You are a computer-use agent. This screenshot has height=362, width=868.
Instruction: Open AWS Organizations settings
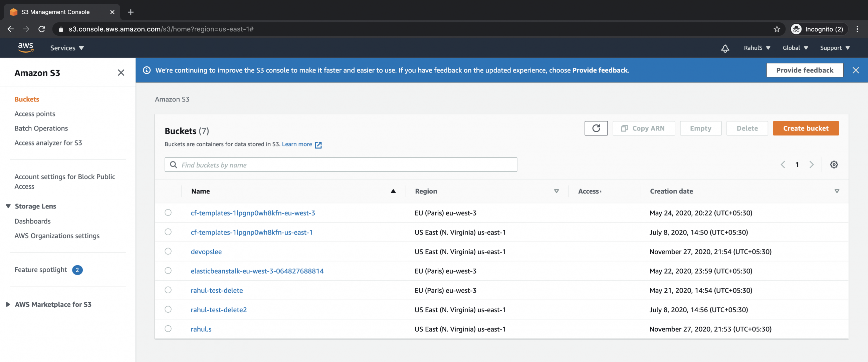[x=57, y=236]
